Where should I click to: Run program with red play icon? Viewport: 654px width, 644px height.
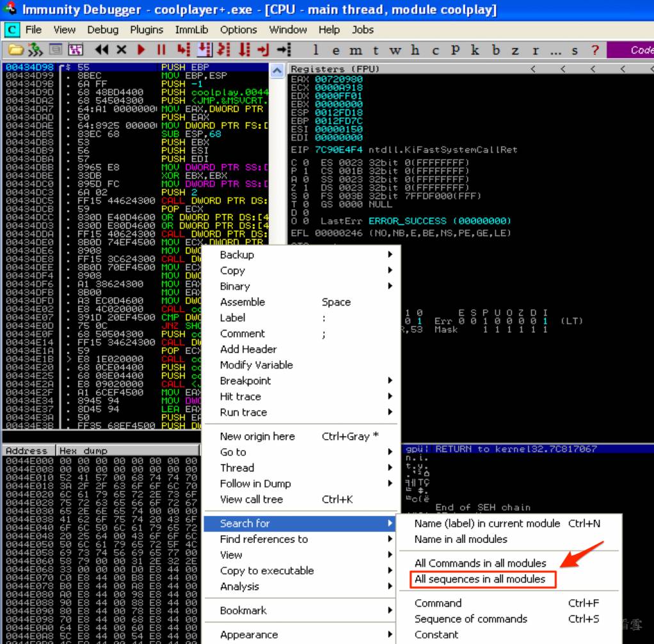[141, 50]
